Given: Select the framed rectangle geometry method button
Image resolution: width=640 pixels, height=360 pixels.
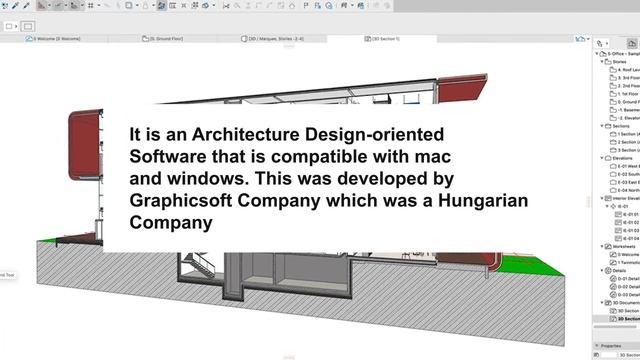Looking at the screenshot, I should coord(28,27).
